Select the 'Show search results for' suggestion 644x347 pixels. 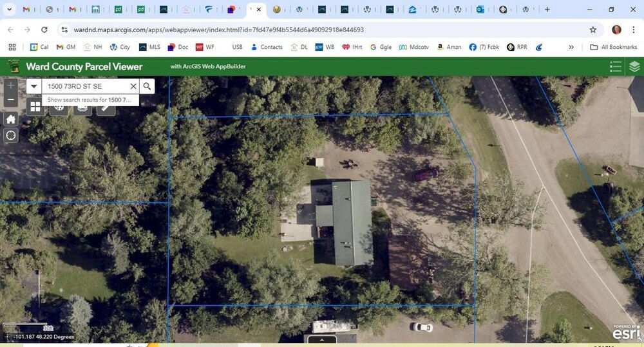90,100
